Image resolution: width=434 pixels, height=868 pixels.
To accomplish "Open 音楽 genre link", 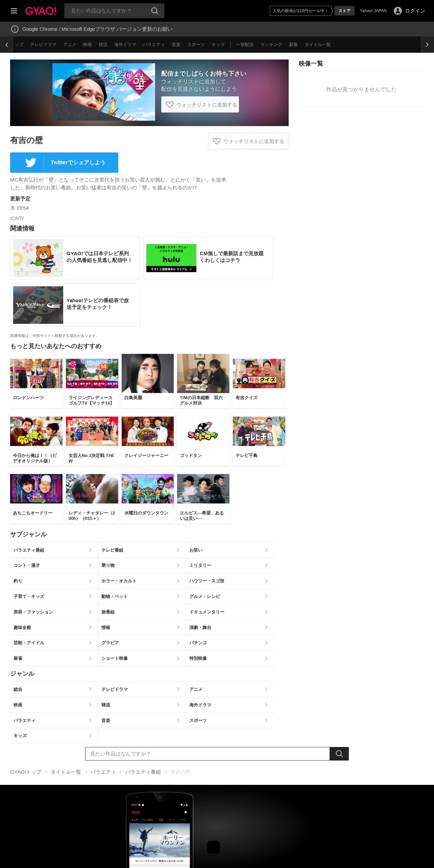I will [x=142, y=720].
